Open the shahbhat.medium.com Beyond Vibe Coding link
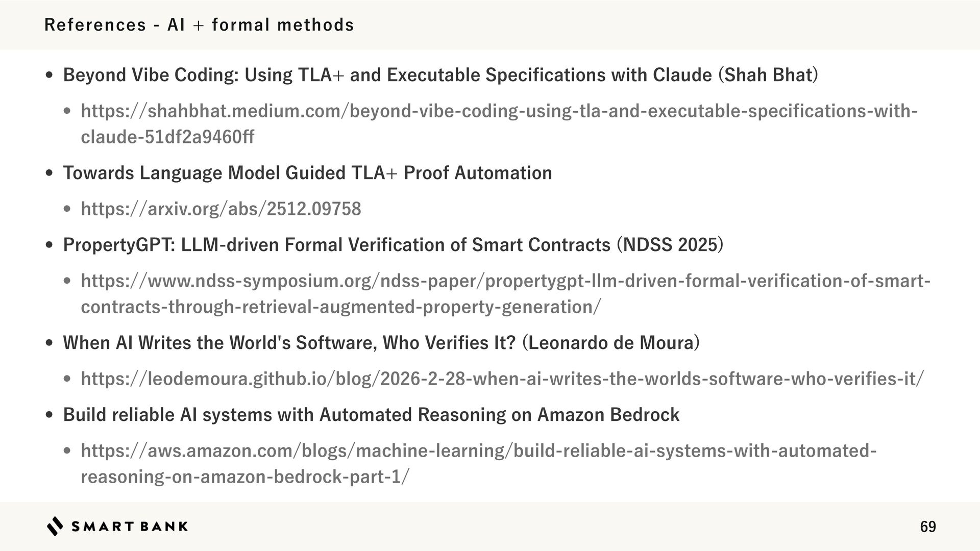This screenshot has height=551, width=980. pos(499,111)
